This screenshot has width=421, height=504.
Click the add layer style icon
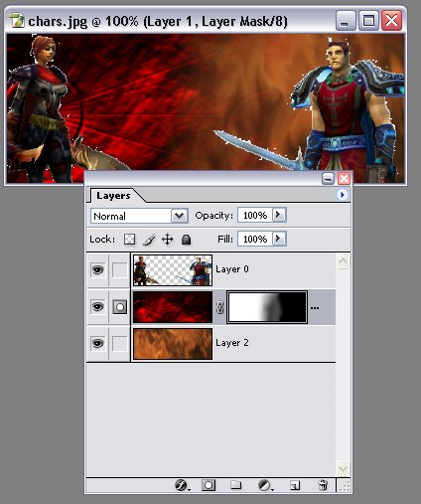[182, 485]
